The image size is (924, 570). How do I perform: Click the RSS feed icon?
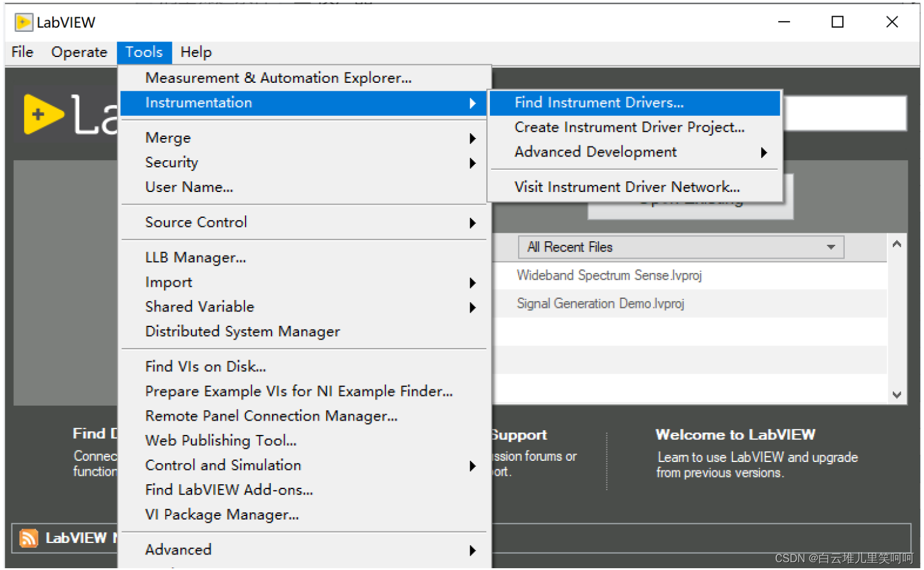(29, 538)
